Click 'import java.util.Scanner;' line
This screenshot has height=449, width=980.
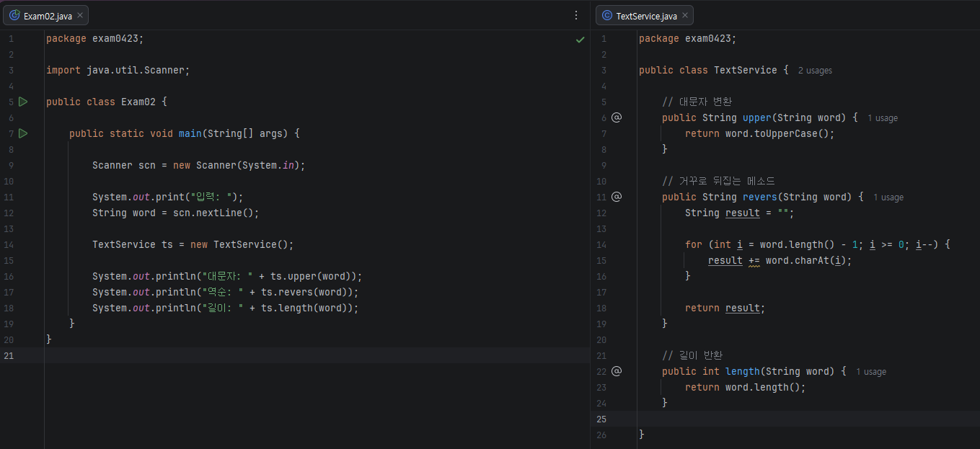click(118, 70)
